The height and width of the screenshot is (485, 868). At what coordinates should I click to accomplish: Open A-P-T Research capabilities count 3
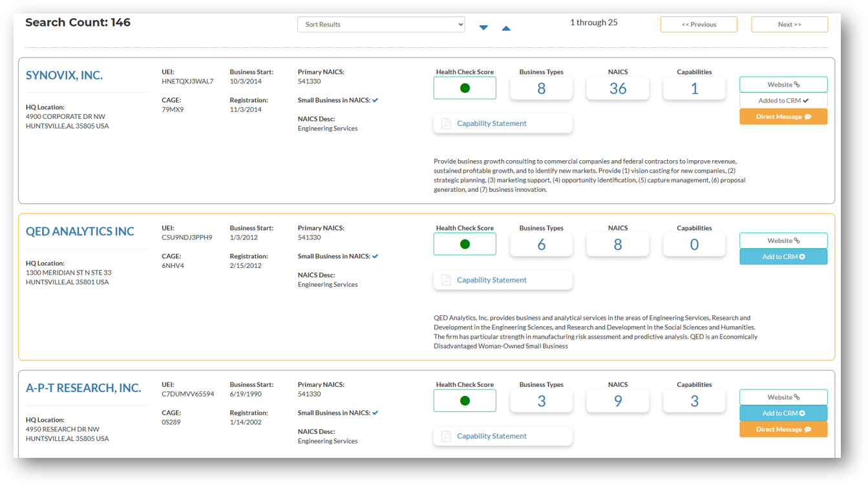tap(694, 401)
